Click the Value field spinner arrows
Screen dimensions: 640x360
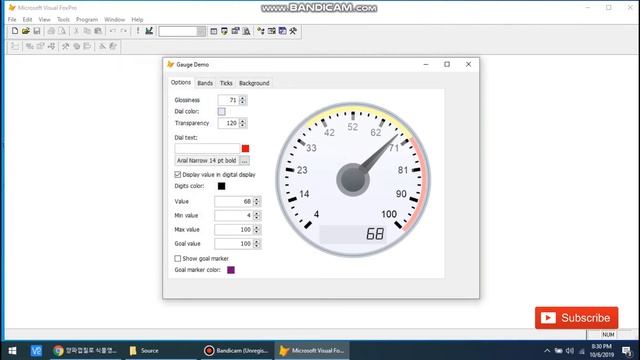257,201
